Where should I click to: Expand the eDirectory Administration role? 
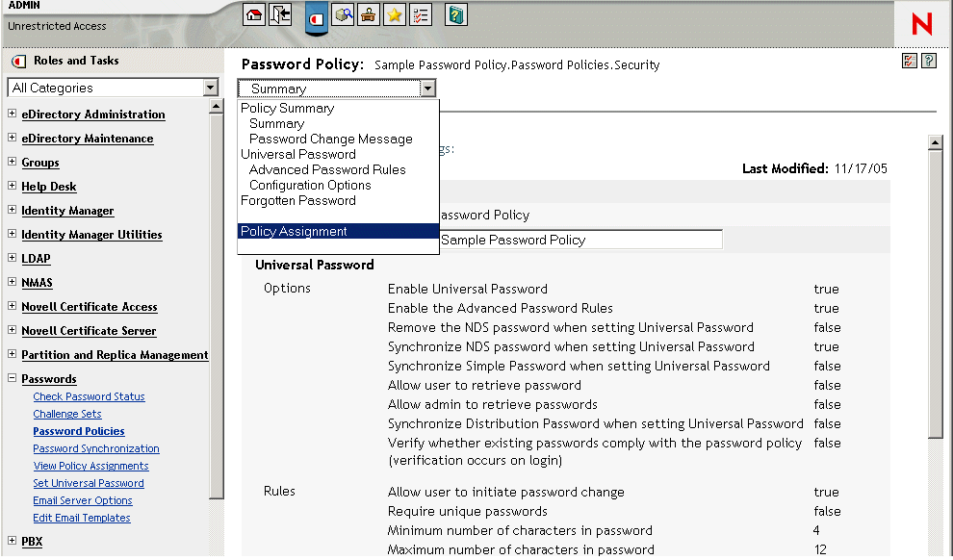point(12,115)
